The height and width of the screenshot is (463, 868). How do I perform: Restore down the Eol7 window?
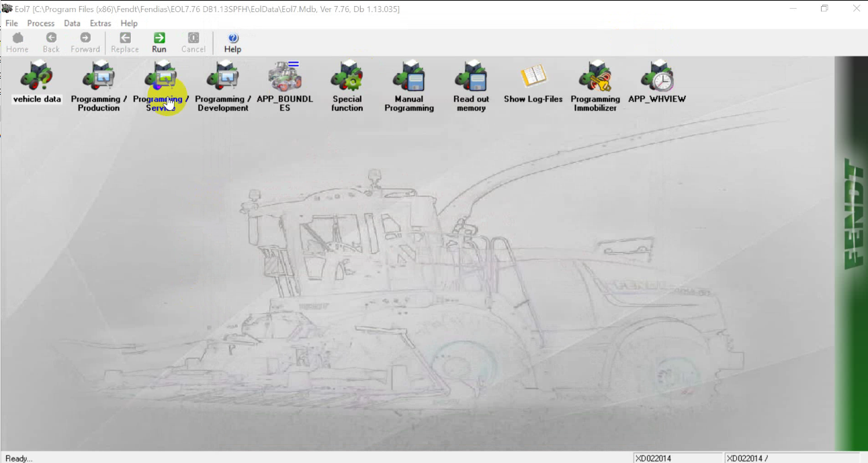click(x=824, y=8)
